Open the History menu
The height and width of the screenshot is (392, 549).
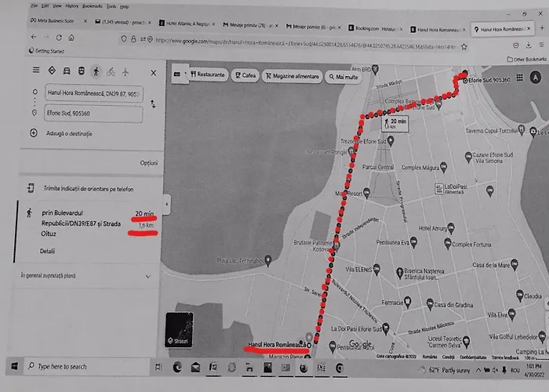tap(72, 6)
